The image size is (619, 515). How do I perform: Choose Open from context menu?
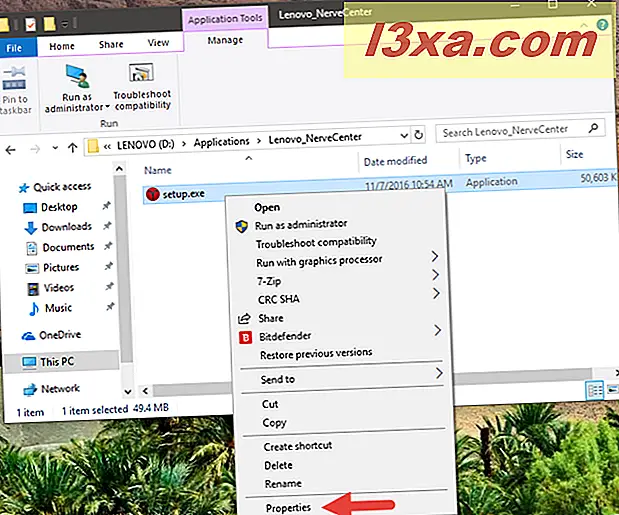[x=267, y=207]
